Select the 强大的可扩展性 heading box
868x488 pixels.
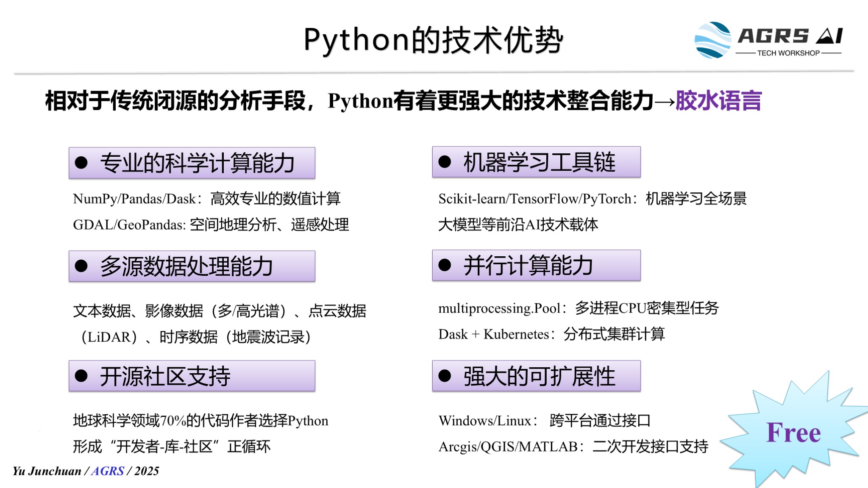(x=537, y=376)
